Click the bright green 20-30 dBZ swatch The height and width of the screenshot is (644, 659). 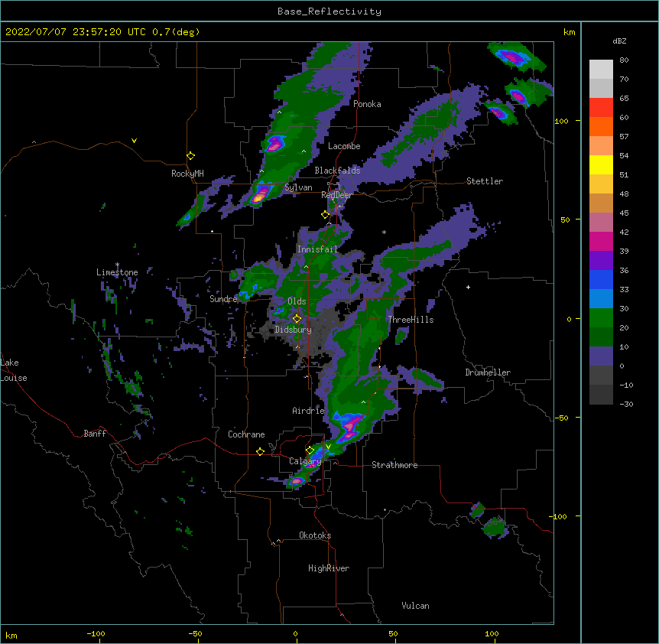coord(601,318)
